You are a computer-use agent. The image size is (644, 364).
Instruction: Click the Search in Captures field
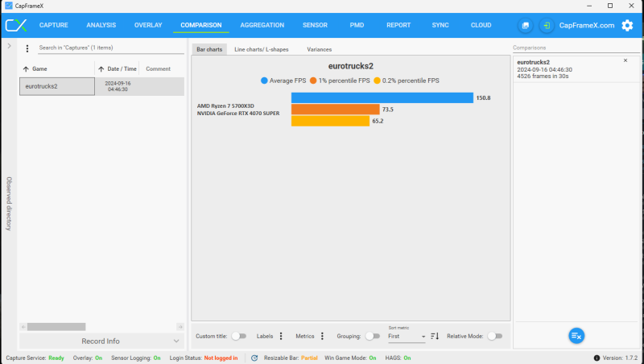tap(111, 48)
